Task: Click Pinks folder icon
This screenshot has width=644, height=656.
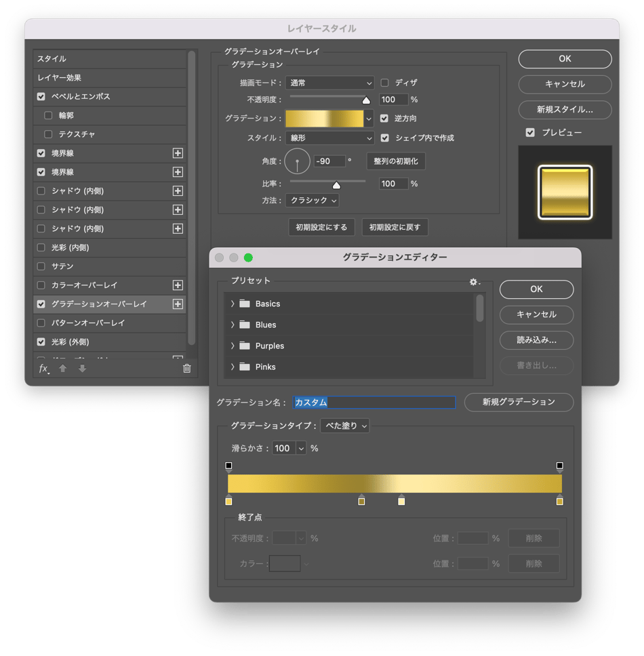Action: pos(245,367)
